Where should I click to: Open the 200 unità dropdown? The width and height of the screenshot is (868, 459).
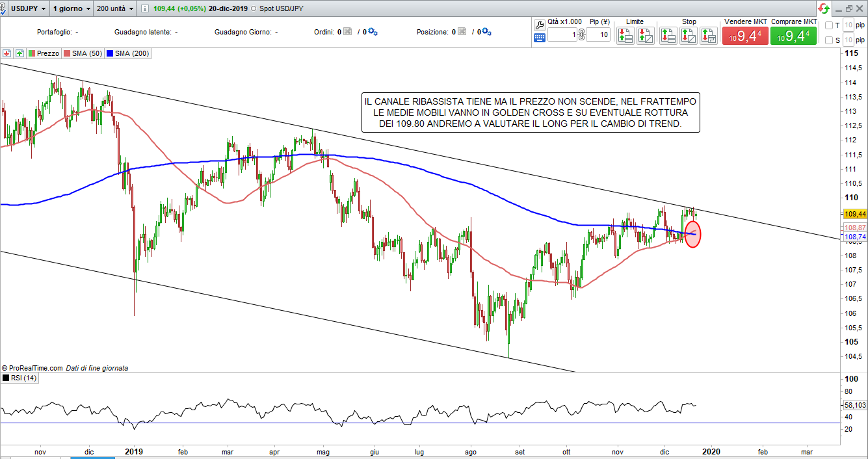[114, 9]
